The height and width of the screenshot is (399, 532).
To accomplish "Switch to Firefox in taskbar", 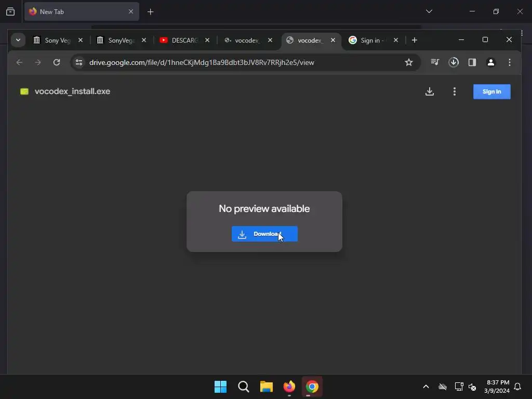I will (289, 387).
